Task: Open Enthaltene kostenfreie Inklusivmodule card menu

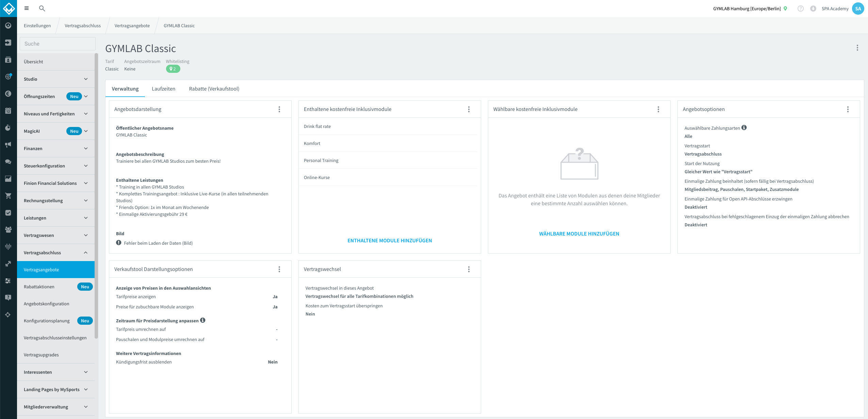Action: pyautogui.click(x=469, y=109)
